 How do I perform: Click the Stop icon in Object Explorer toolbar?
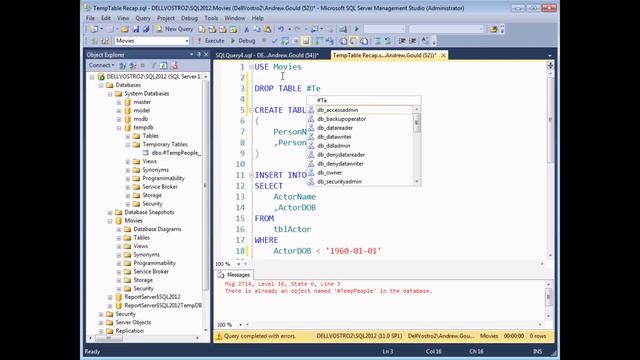point(142,65)
